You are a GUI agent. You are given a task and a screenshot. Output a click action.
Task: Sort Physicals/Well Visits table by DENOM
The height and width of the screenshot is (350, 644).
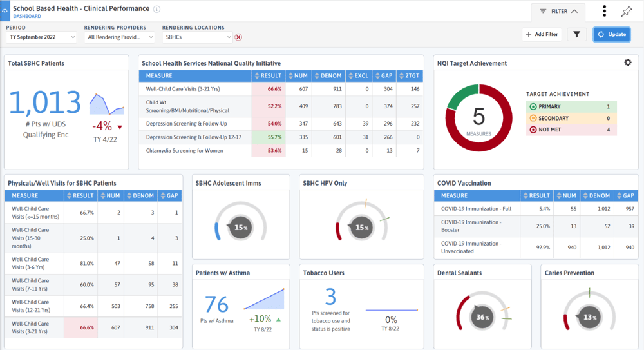pyautogui.click(x=140, y=196)
